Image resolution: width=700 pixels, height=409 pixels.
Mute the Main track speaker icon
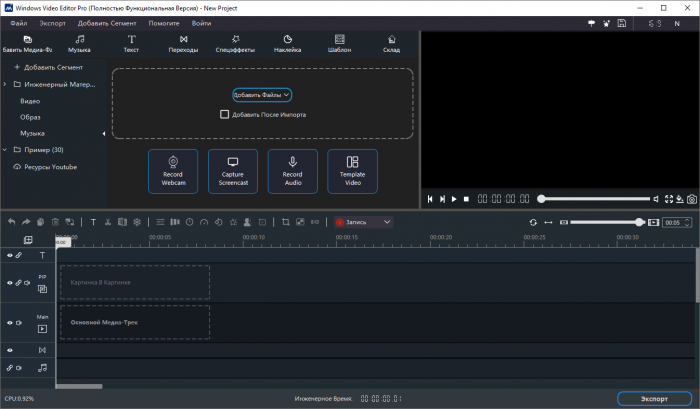click(19, 323)
